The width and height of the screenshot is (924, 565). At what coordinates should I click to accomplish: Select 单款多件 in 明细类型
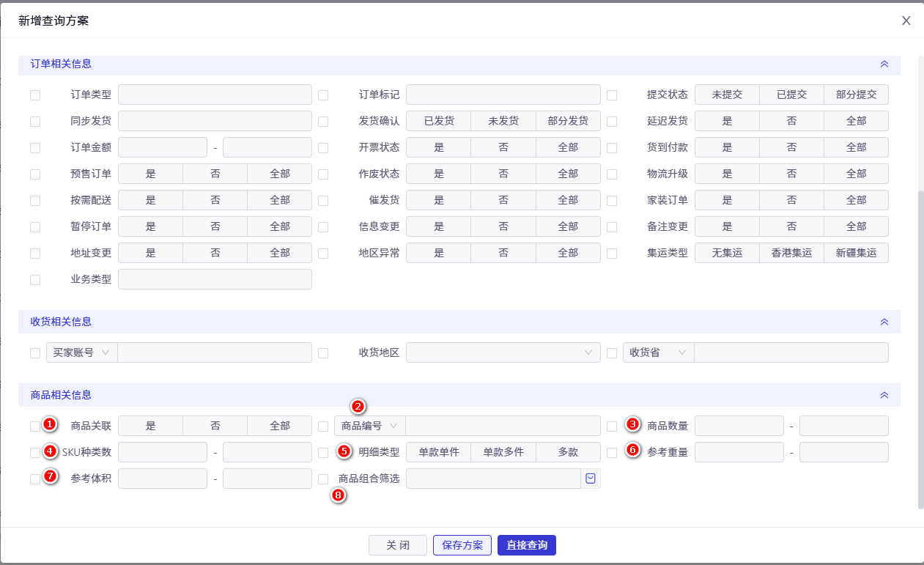[x=503, y=452]
